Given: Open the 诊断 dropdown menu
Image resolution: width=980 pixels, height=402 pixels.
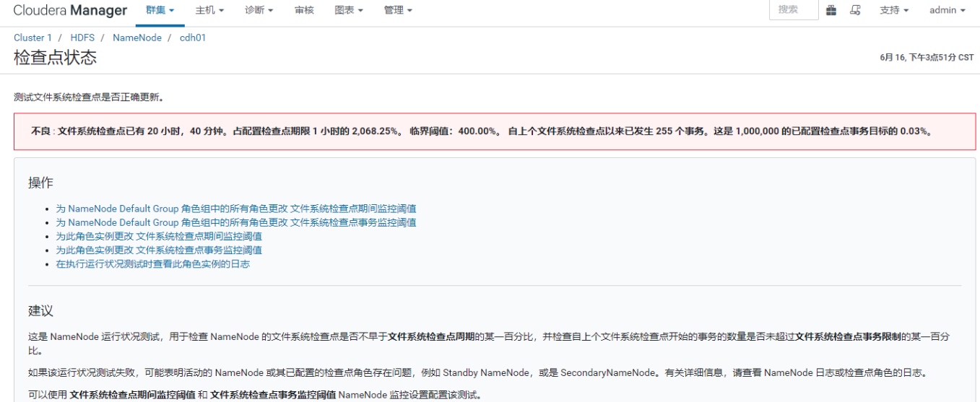Looking at the screenshot, I should pyautogui.click(x=259, y=10).
